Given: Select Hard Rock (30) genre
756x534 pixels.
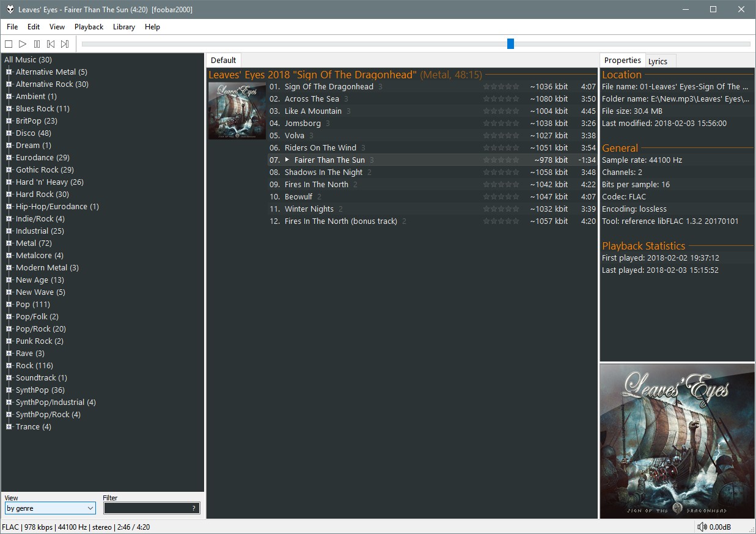Looking at the screenshot, I should pyautogui.click(x=42, y=195).
